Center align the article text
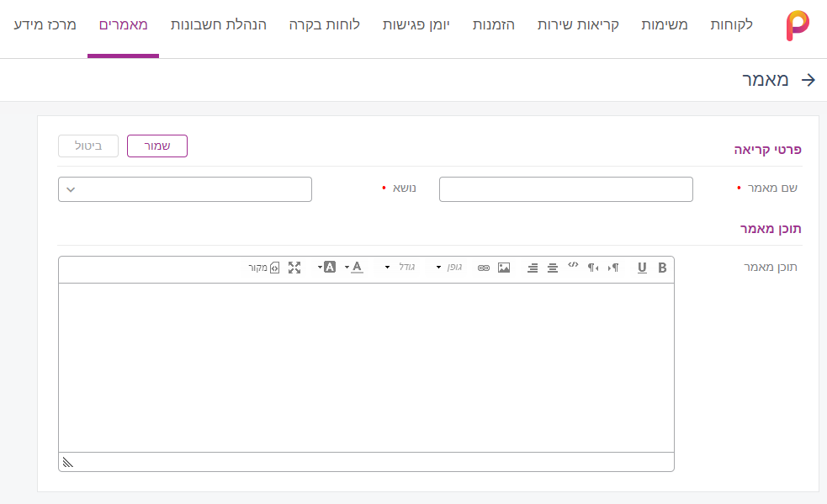The width and height of the screenshot is (827, 504). coord(551,268)
